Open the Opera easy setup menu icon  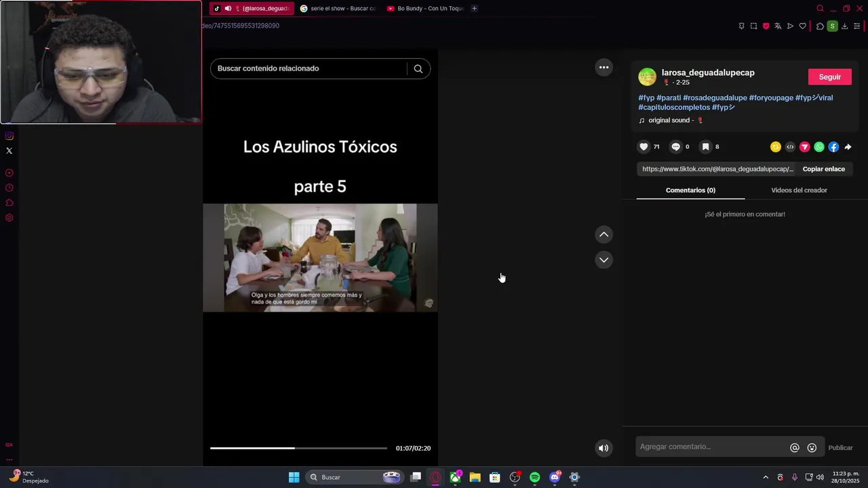coord(857,26)
